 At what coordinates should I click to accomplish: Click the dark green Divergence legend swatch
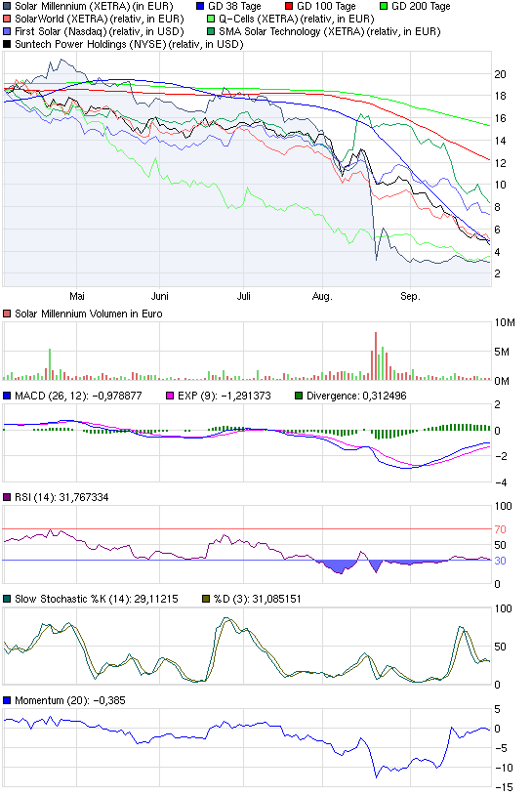click(x=299, y=396)
